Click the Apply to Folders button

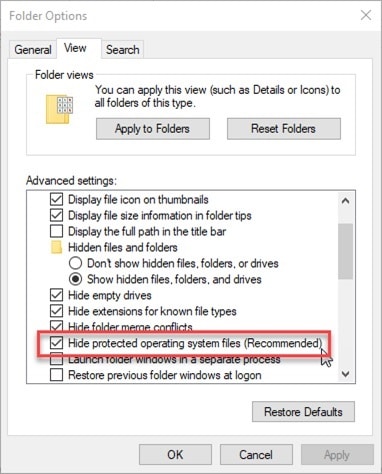pyautogui.click(x=153, y=129)
